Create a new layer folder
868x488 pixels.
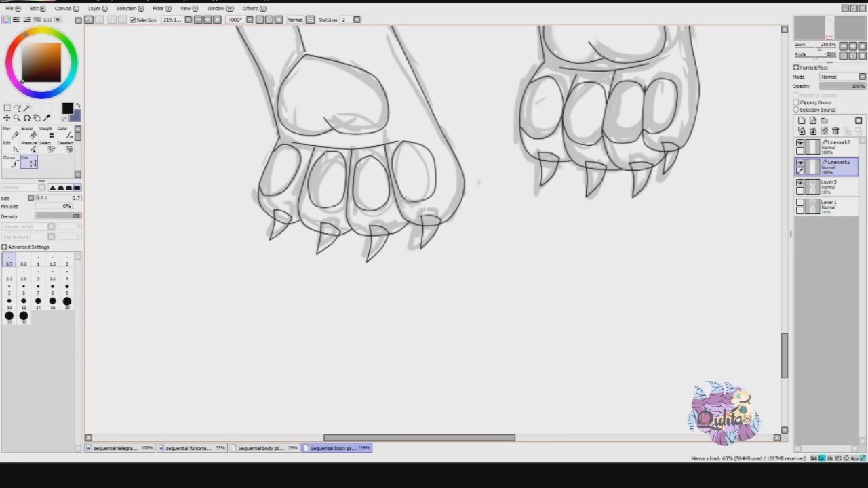pyautogui.click(x=824, y=121)
